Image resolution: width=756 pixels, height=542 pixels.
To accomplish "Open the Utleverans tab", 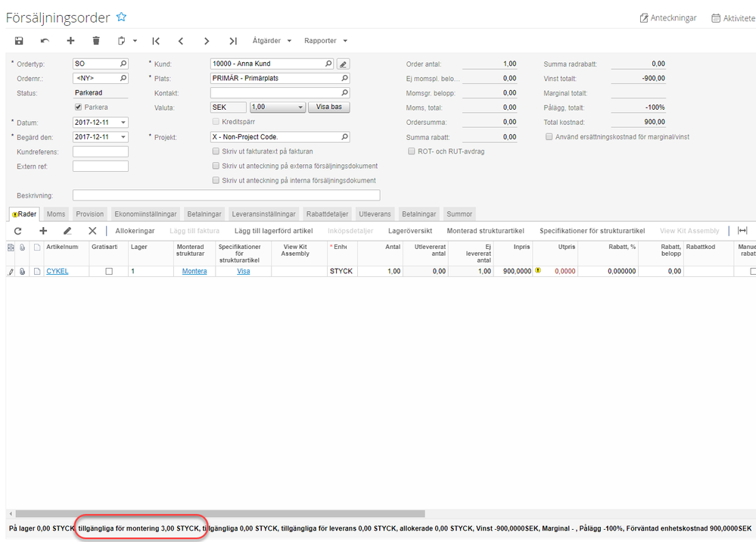I will [375, 214].
